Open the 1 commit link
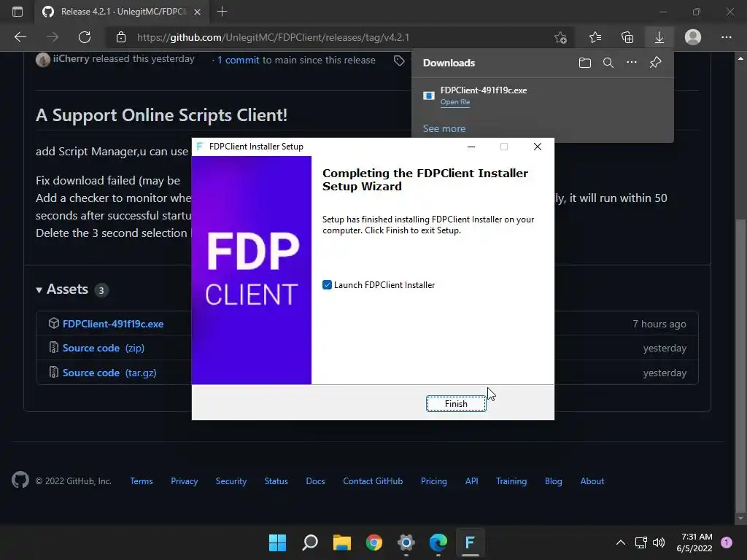Screen dimensions: 747x560 pyautogui.click(x=239, y=60)
